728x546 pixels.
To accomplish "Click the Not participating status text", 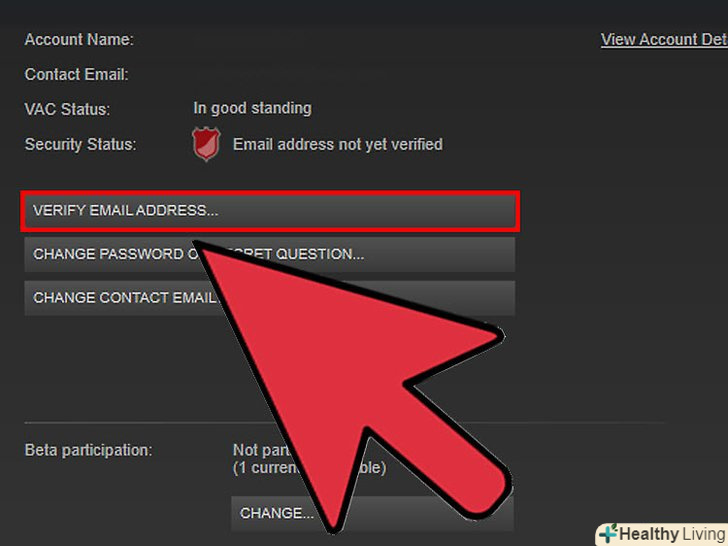I will [x=260, y=450].
